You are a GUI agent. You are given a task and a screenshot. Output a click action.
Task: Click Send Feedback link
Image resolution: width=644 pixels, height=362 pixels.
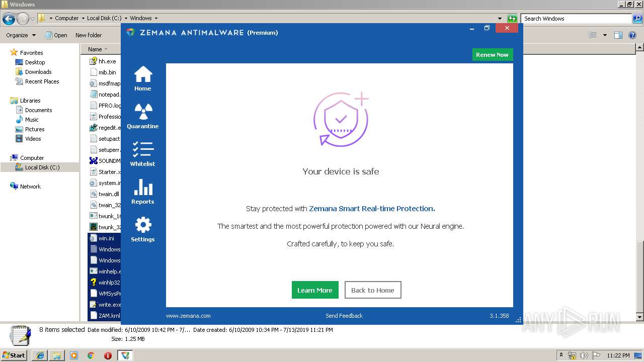344,316
